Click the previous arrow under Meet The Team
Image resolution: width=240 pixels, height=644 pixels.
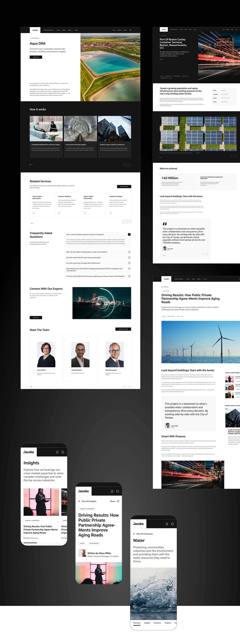click(124, 387)
